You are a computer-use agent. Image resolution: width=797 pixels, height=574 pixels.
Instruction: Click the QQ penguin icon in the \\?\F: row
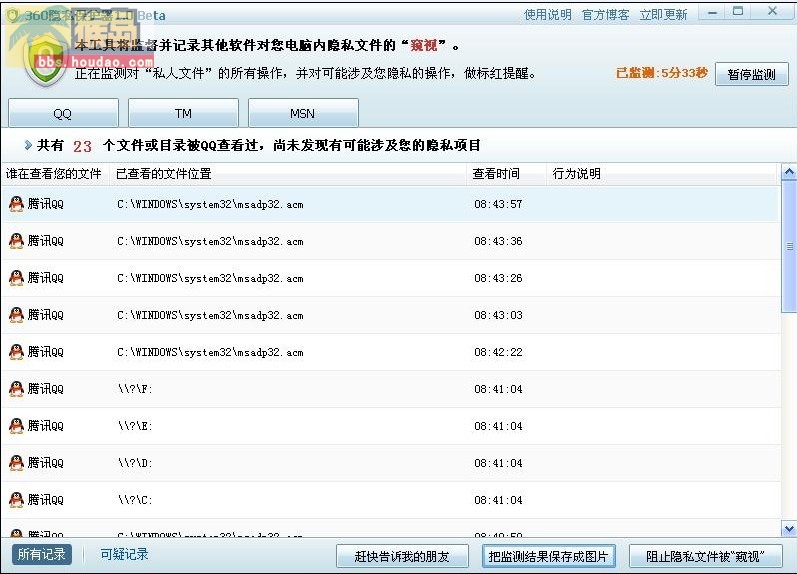pyautogui.click(x=16, y=389)
